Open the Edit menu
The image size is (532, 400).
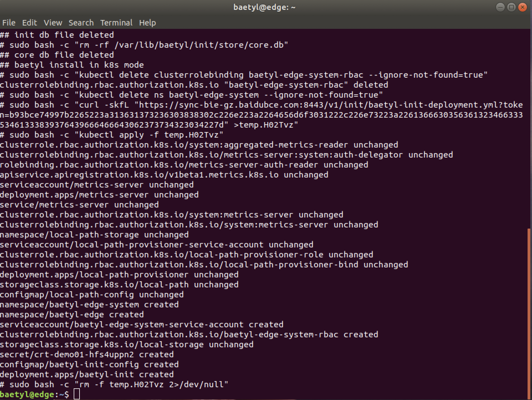[x=29, y=23]
